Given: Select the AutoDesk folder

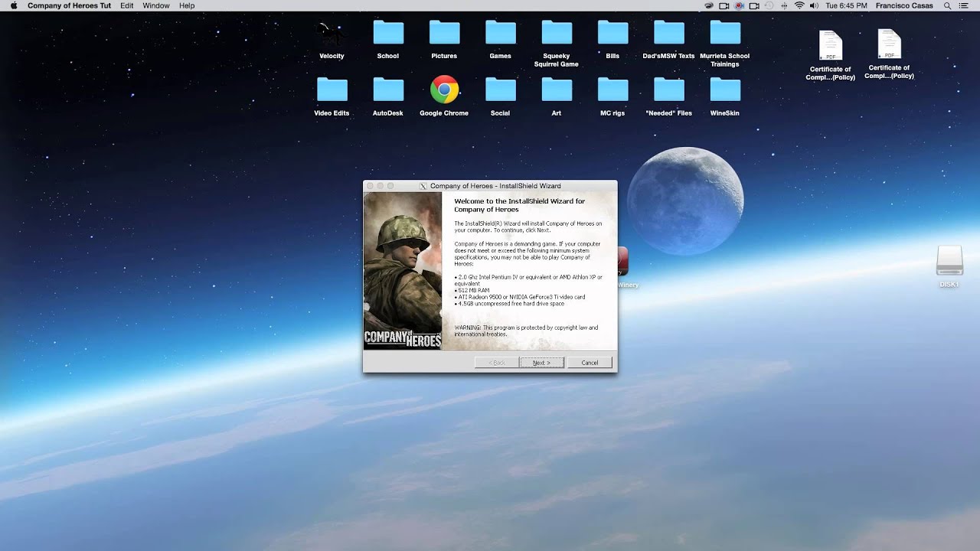Looking at the screenshot, I should pos(388,90).
